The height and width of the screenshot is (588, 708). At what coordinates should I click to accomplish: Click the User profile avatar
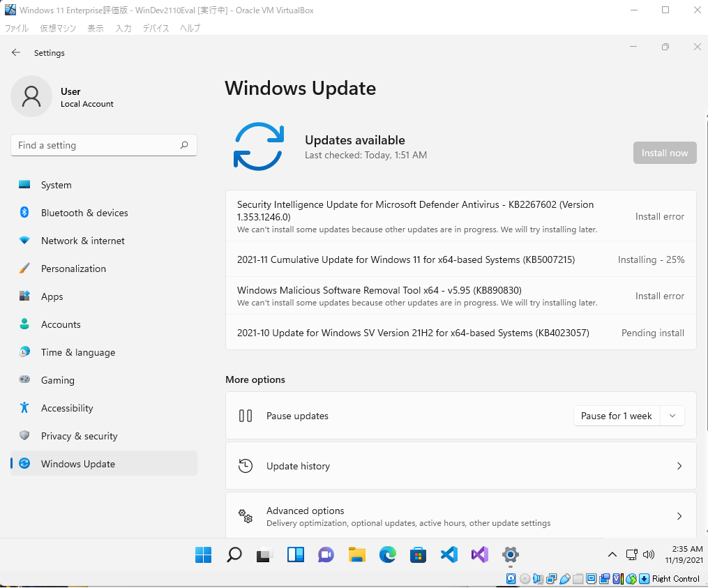point(31,96)
